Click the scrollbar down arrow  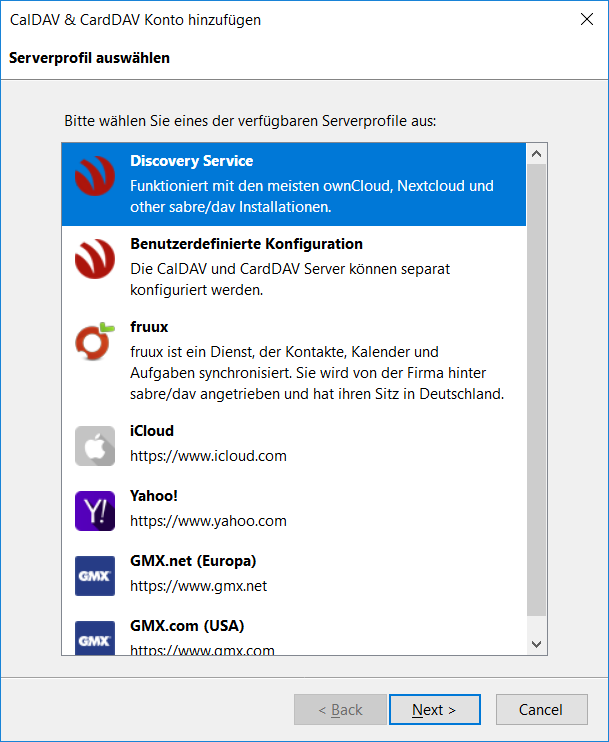pos(537,644)
